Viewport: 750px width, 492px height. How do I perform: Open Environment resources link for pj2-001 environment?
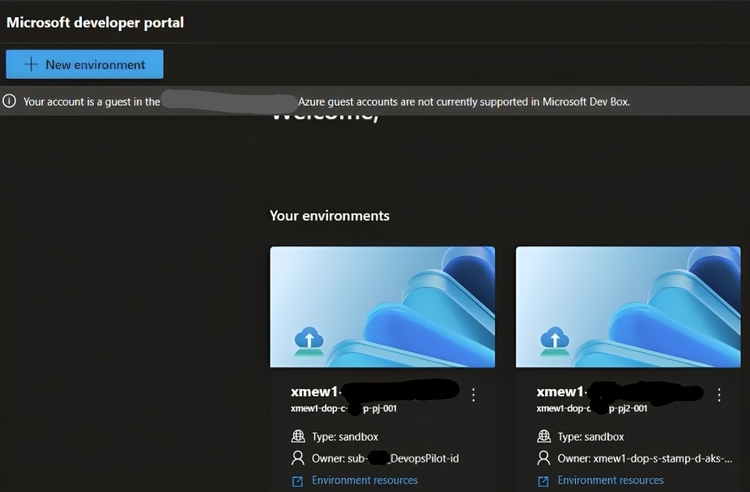point(610,481)
